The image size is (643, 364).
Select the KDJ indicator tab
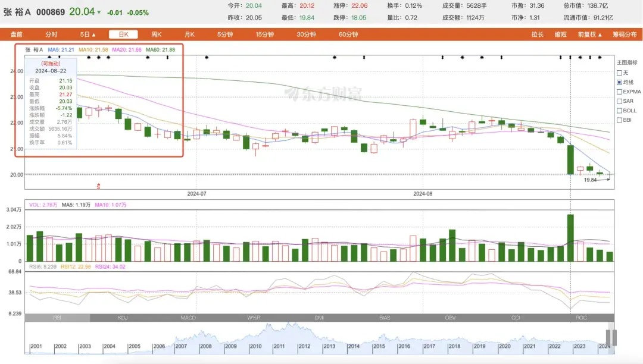pyautogui.click(x=123, y=318)
